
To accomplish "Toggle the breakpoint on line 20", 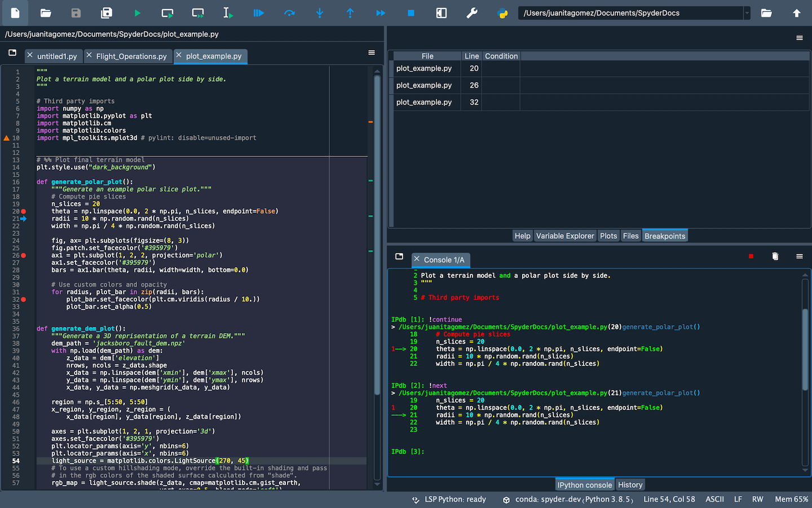I will point(24,211).
